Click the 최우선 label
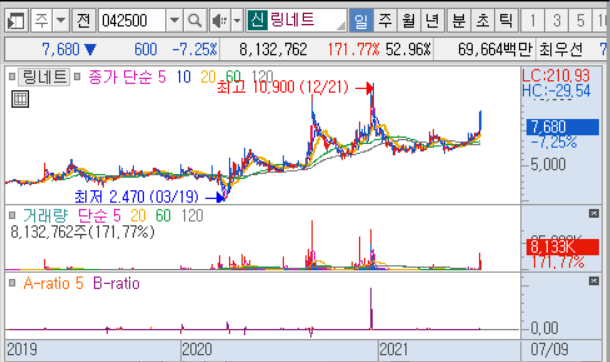 (x=561, y=49)
